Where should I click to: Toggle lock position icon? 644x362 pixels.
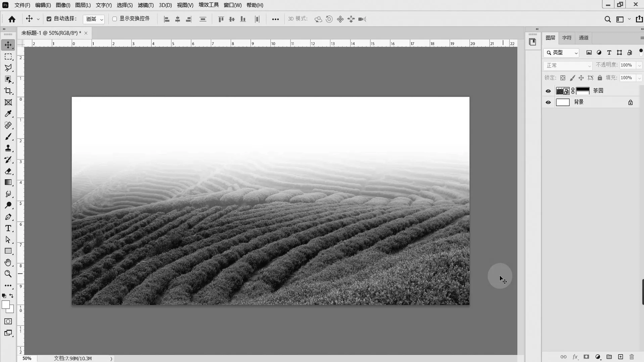point(581,78)
